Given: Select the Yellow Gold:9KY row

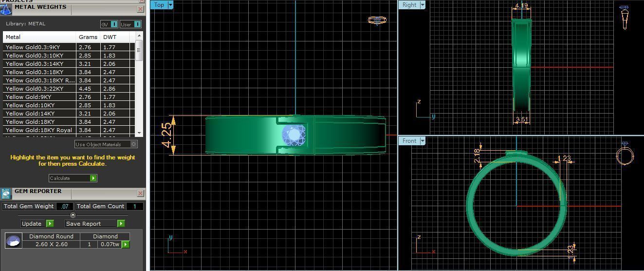Looking at the screenshot, I should 69,97.
